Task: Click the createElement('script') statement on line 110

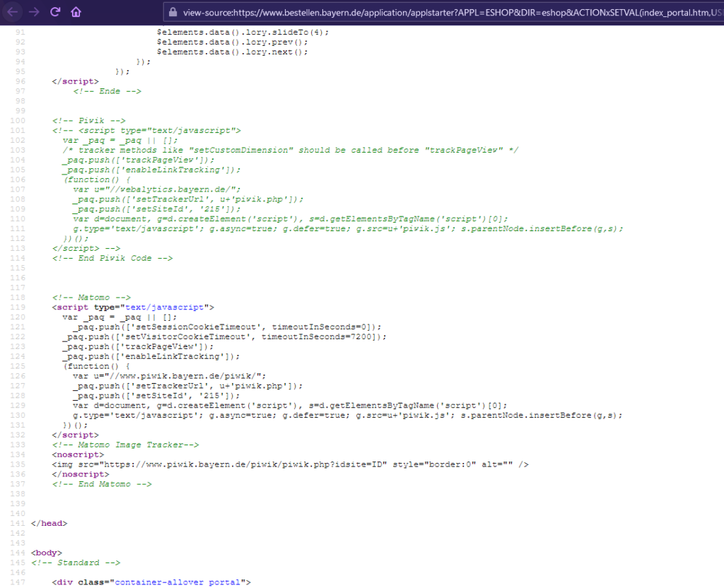Action: coord(291,219)
